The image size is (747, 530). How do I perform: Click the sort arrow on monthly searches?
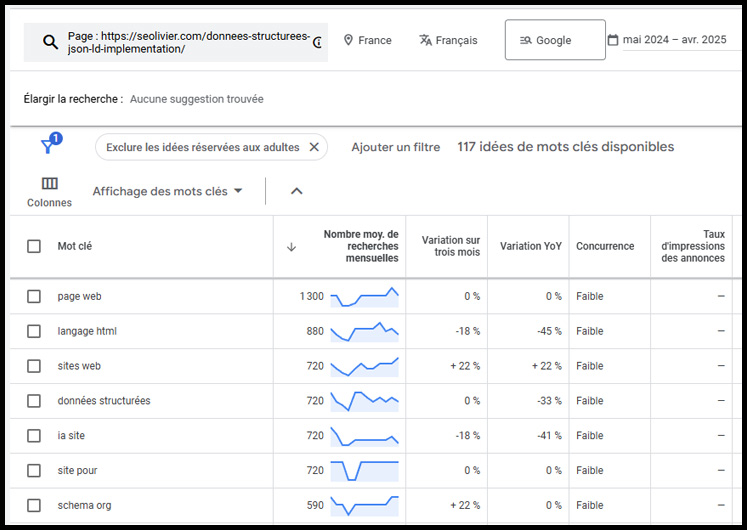[292, 247]
